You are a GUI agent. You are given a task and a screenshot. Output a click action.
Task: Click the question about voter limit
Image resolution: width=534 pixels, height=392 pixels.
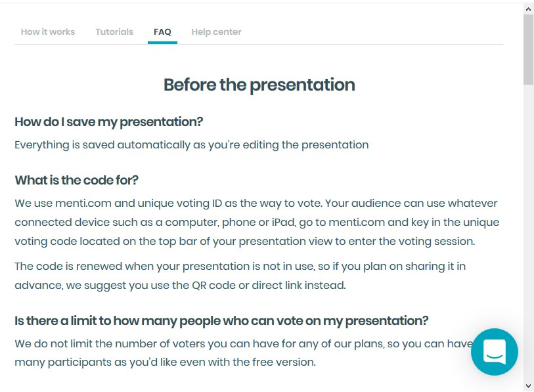[221, 321]
